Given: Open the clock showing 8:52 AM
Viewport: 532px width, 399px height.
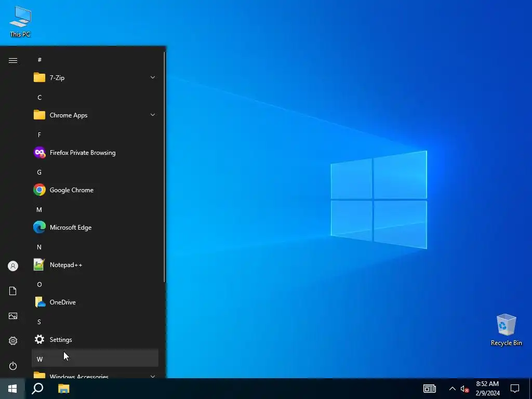Looking at the screenshot, I should point(487,389).
